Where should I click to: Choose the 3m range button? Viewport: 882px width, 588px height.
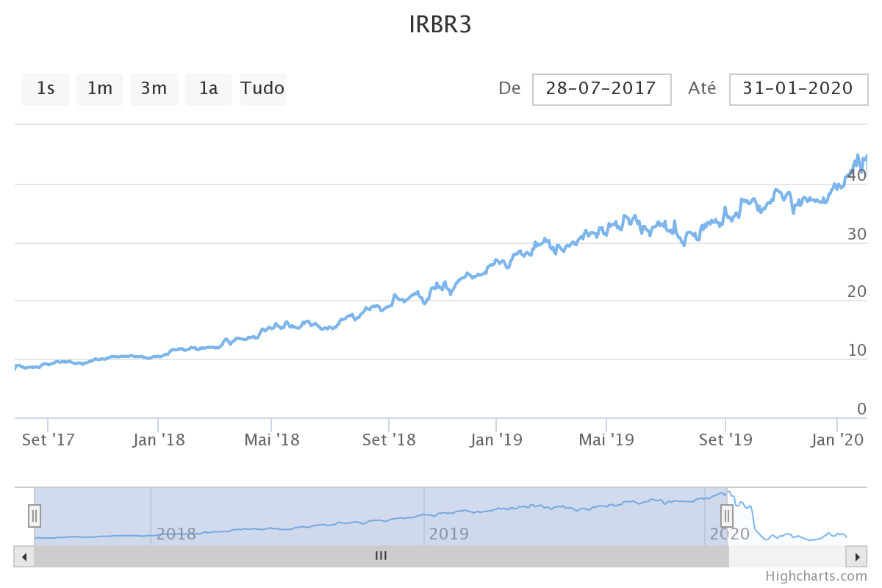pyautogui.click(x=154, y=89)
